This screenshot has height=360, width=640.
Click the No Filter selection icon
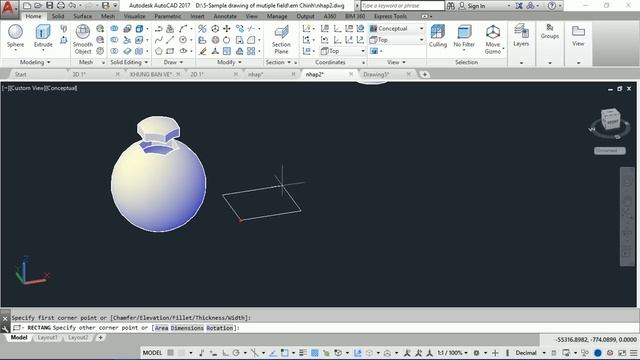[464, 36]
